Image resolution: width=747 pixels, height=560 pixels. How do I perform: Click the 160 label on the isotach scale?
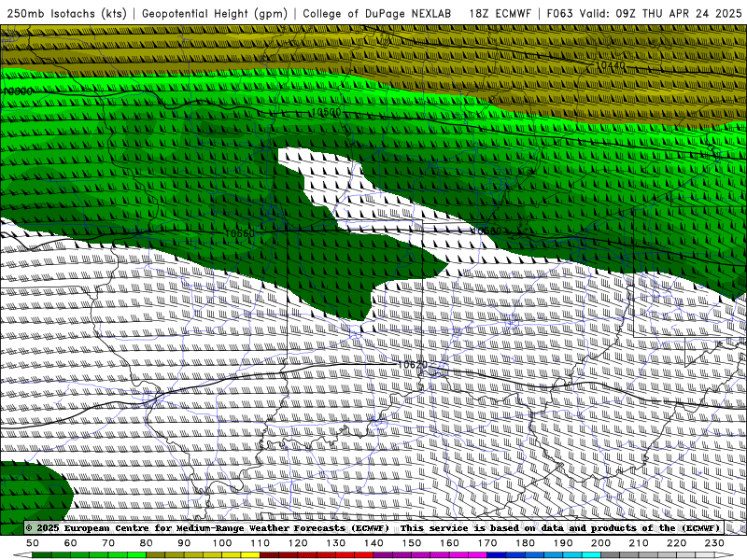point(449,543)
